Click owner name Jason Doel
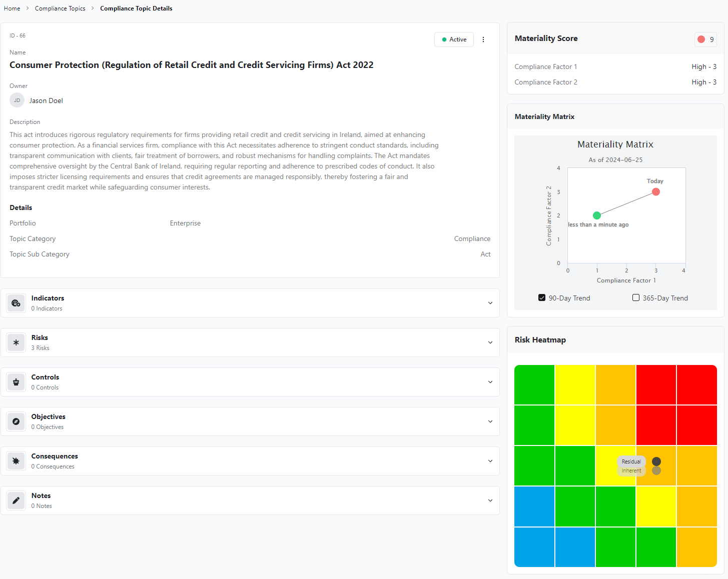Image resolution: width=728 pixels, height=579 pixels. tap(46, 100)
